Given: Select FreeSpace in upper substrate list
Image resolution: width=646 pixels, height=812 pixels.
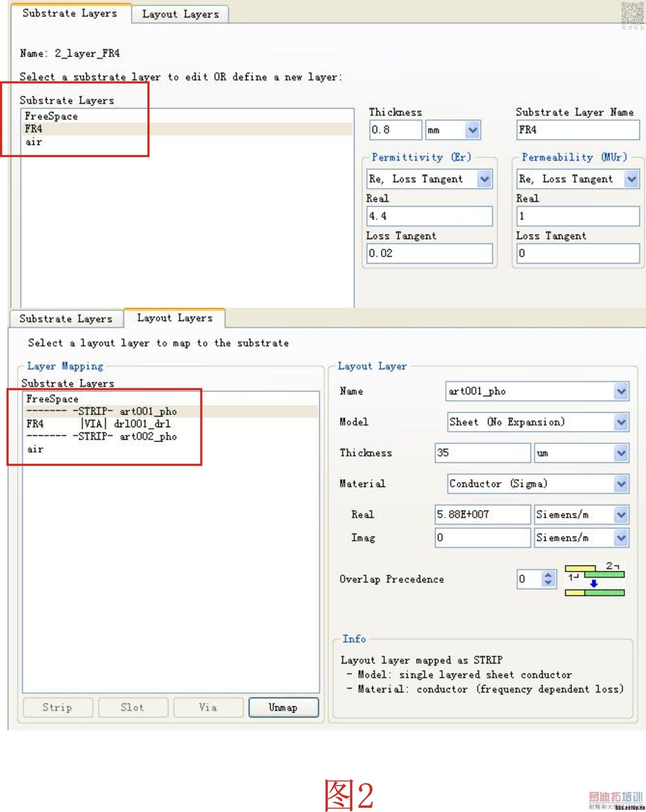Looking at the screenshot, I should pos(187,116).
